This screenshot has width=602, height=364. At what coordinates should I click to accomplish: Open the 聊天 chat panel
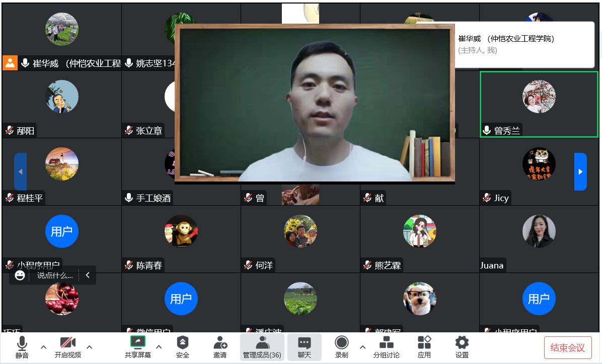(x=304, y=347)
